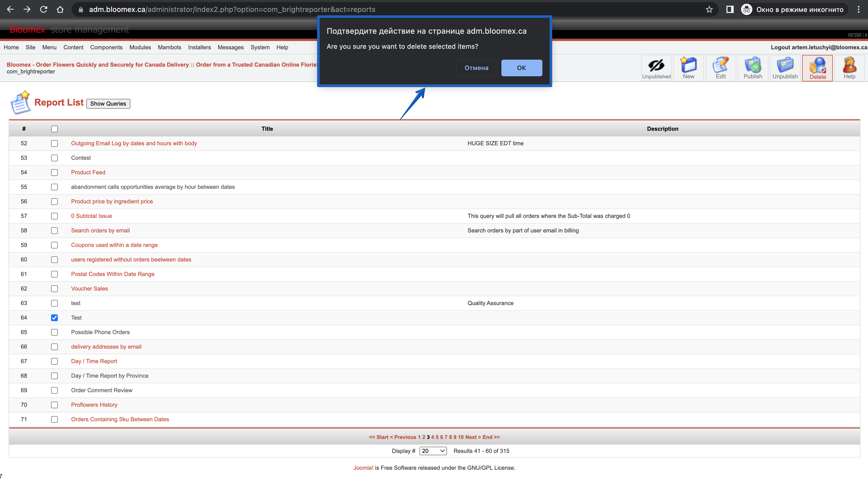Click the Publish toolbar icon
The image size is (868, 483).
pos(752,68)
